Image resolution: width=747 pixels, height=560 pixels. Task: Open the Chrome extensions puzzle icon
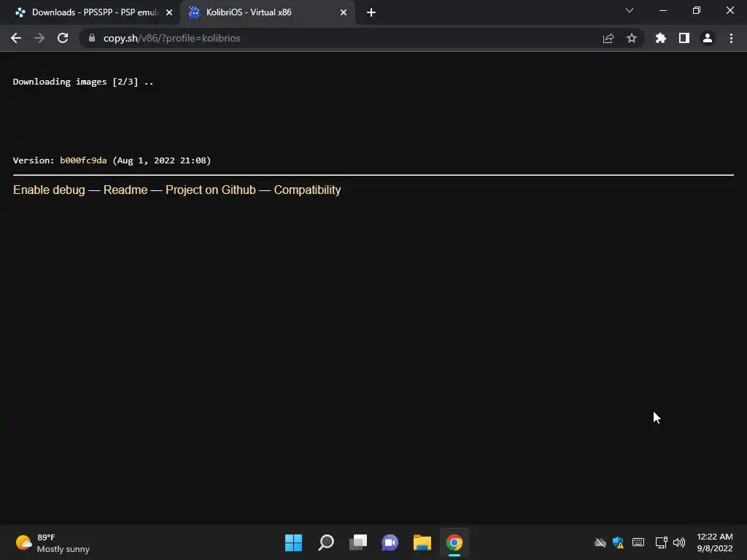pyautogui.click(x=661, y=38)
